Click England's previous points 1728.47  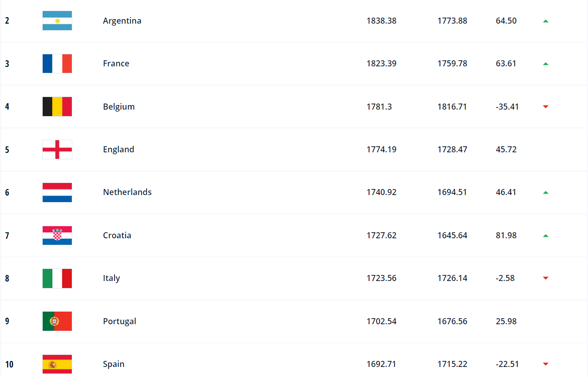point(452,149)
